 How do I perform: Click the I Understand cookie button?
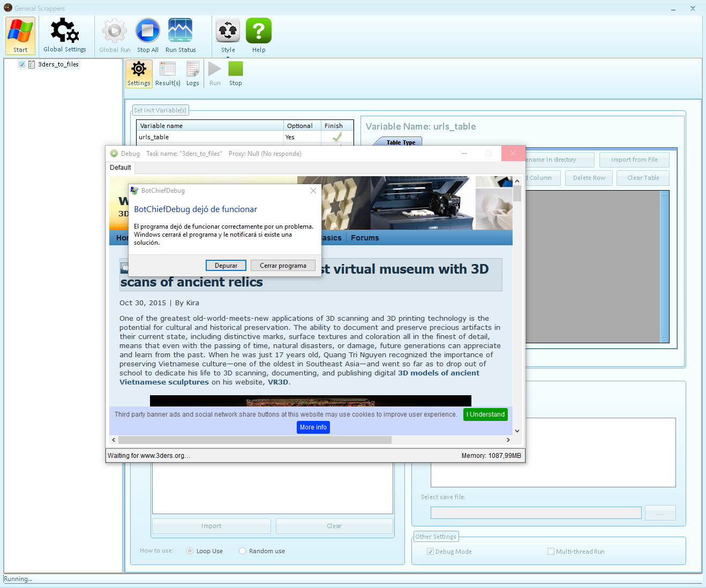click(485, 414)
